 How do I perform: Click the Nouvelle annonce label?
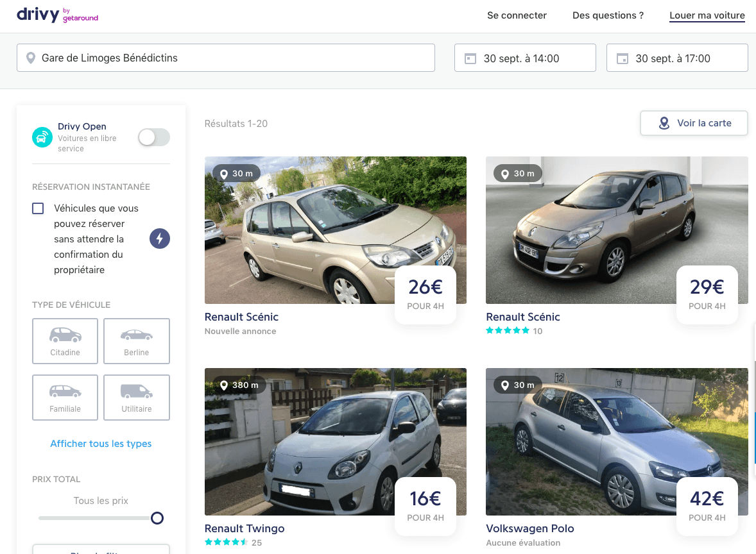pyautogui.click(x=240, y=331)
